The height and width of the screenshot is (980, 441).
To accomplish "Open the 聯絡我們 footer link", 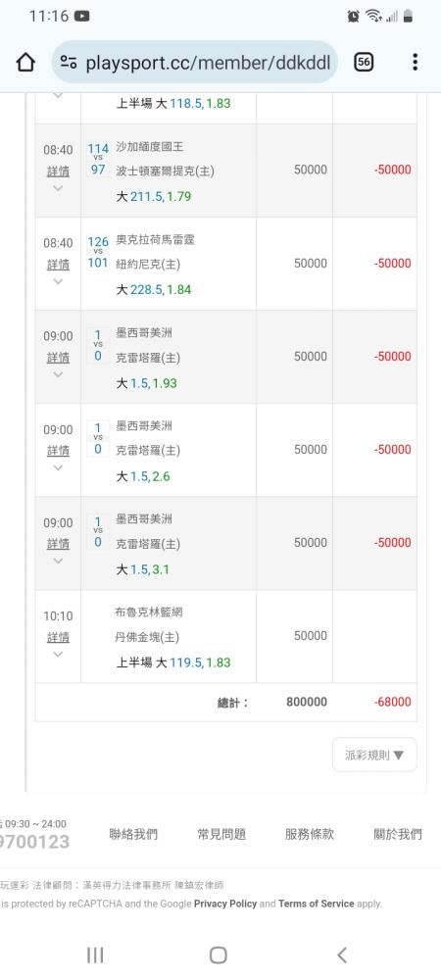I will click(x=133, y=834).
